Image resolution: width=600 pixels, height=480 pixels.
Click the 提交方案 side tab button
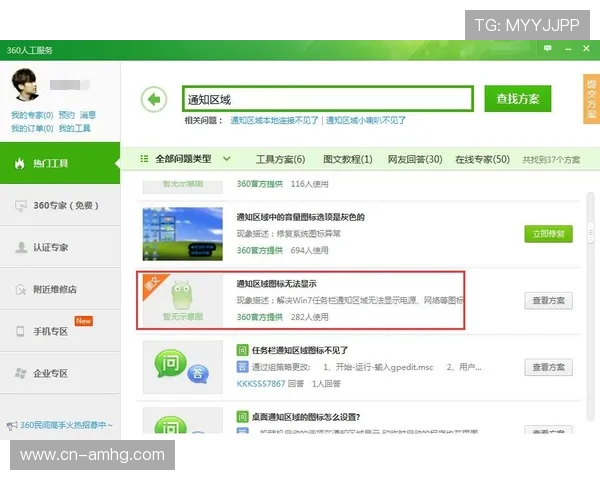tap(591, 99)
